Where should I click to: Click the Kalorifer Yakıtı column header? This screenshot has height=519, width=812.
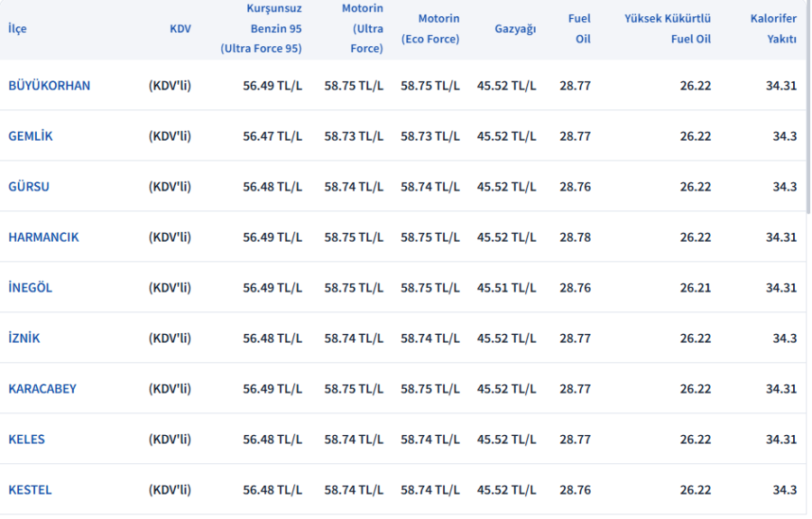click(773, 29)
